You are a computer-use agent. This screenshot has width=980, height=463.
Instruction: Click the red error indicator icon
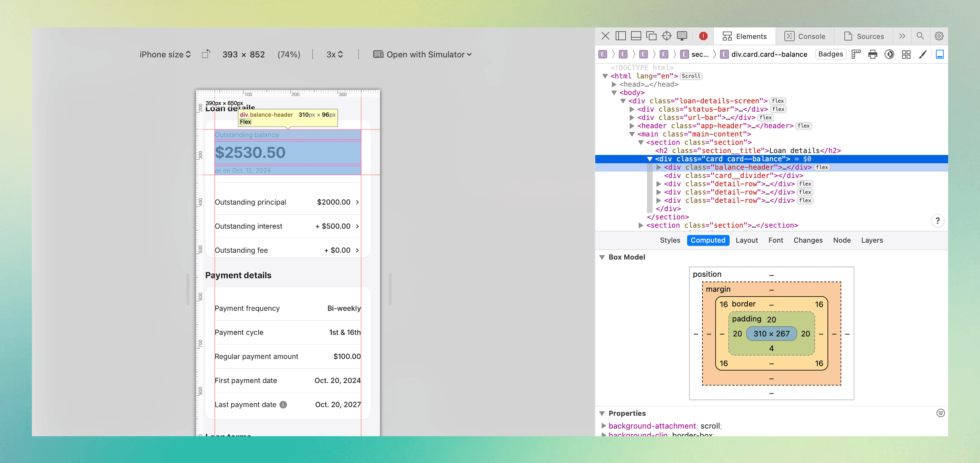click(703, 36)
